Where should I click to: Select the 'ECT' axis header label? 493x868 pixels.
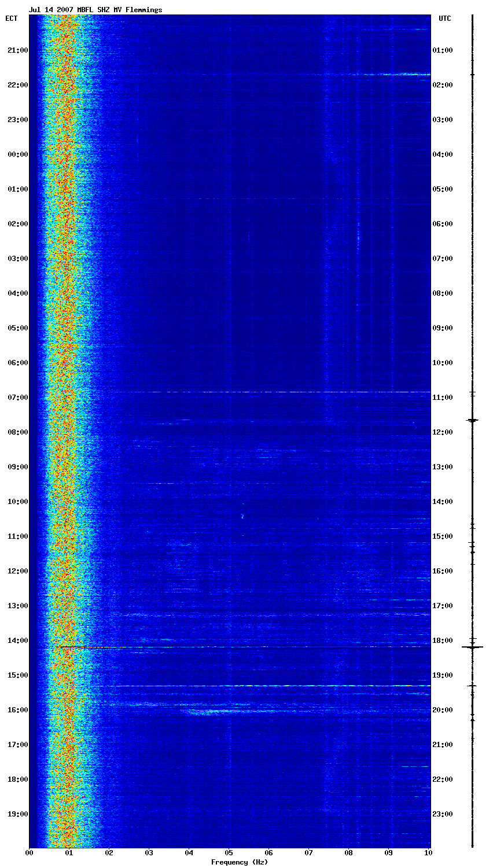pyautogui.click(x=12, y=19)
